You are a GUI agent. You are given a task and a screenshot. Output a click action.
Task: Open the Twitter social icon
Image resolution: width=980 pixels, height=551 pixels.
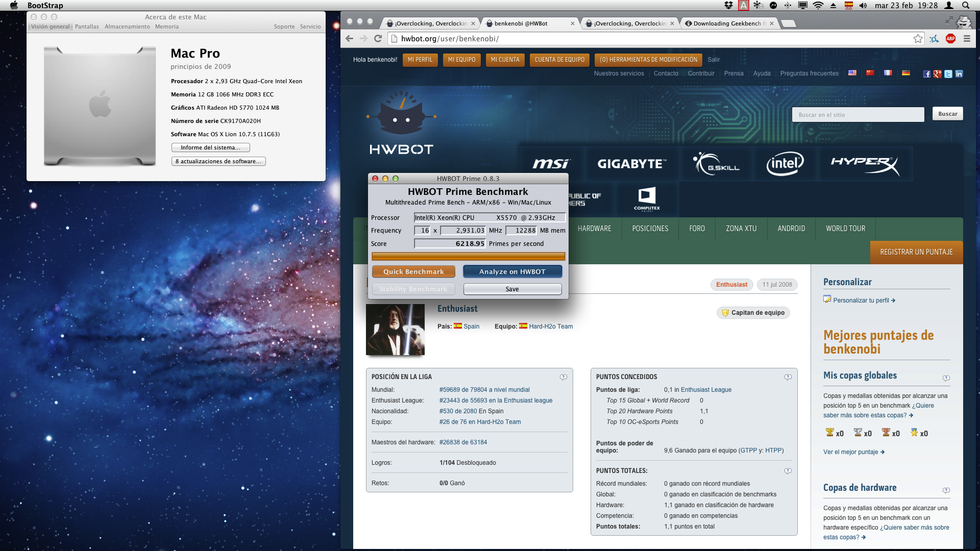pos(948,74)
